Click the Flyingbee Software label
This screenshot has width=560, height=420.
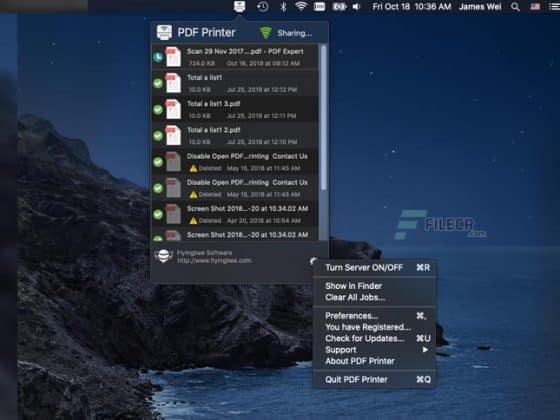(x=205, y=253)
